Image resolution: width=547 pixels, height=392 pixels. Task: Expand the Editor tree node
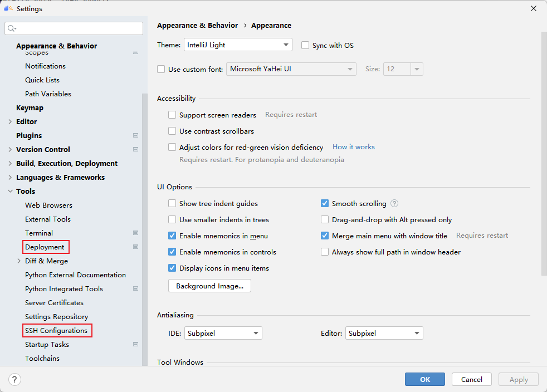tap(10, 121)
